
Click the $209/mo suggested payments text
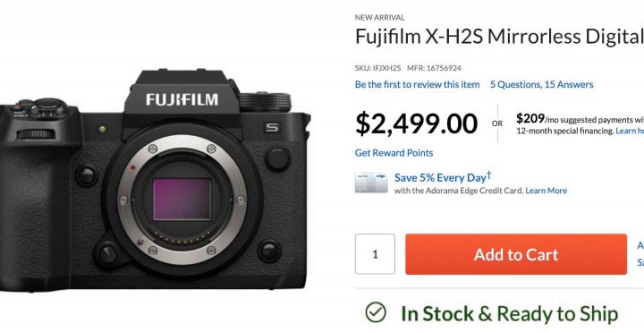[580, 119]
